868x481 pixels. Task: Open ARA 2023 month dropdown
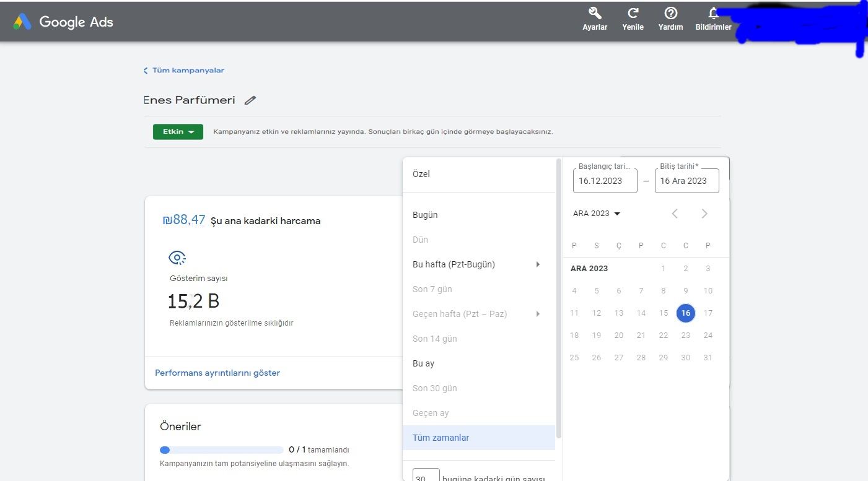(x=597, y=214)
